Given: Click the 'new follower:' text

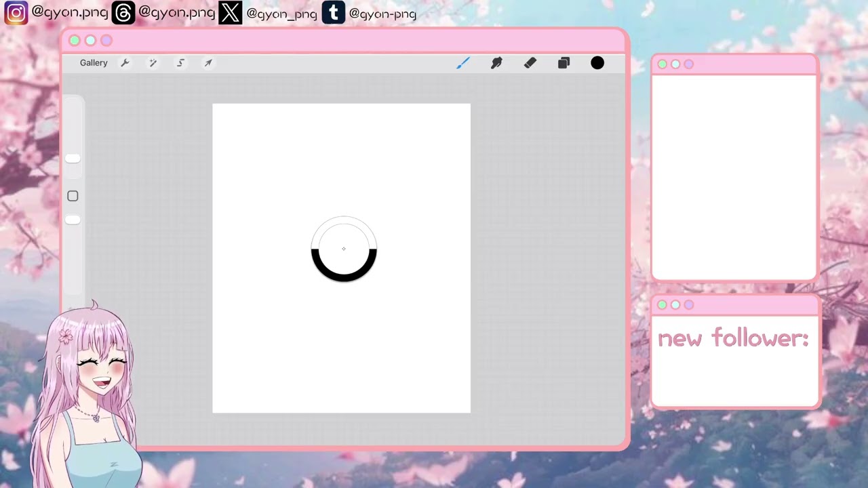Looking at the screenshot, I should point(733,338).
